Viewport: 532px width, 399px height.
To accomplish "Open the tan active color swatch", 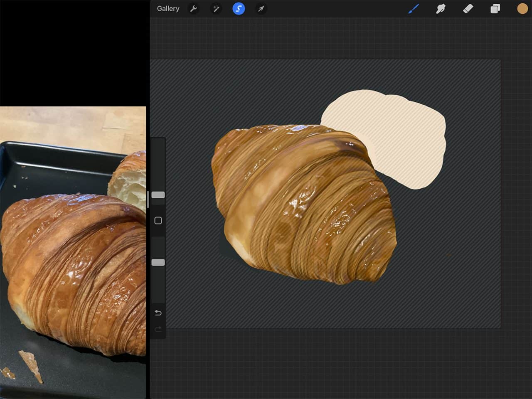I will click(x=522, y=9).
